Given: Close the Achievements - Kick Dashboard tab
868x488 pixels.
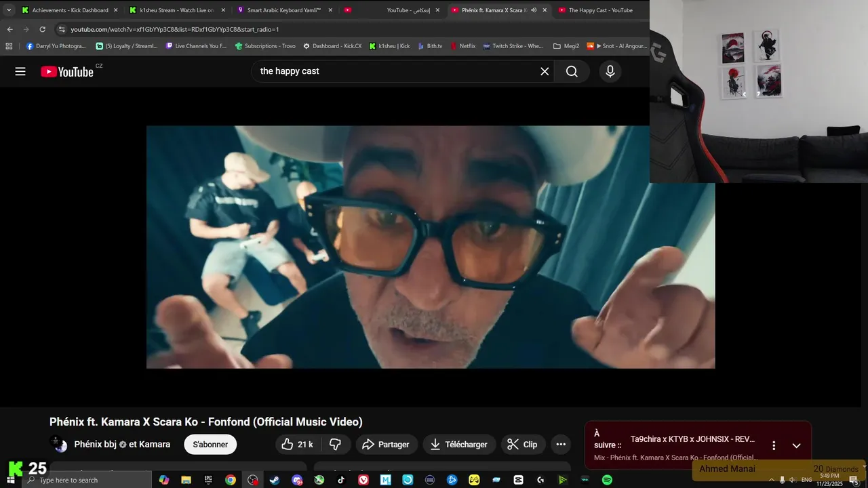Looking at the screenshot, I should pyautogui.click(x=115, y=10).
